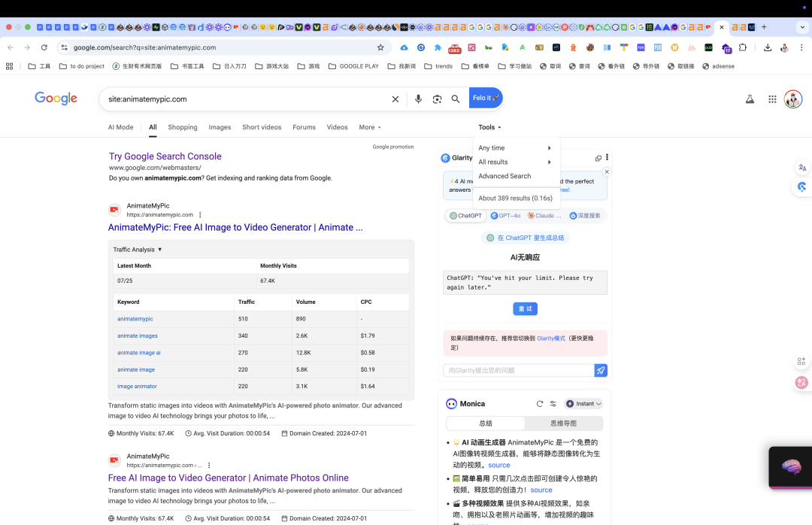Image resolution: width=812 pixels, height=525 pixels.
Task: Open options for the first AnimateMyPic result
Action: [x=200, y=214]
